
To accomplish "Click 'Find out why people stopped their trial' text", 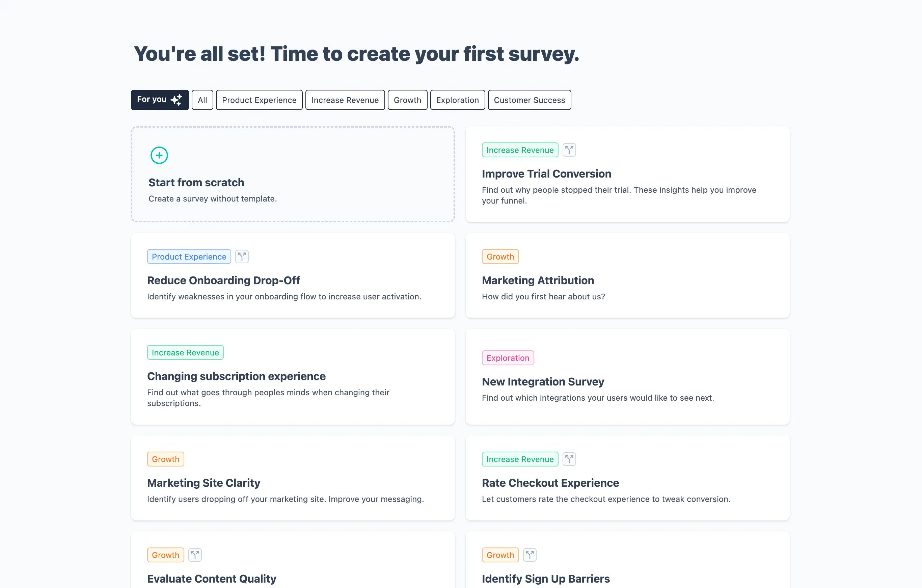I will pyautogui.click(x=619, y=195).
